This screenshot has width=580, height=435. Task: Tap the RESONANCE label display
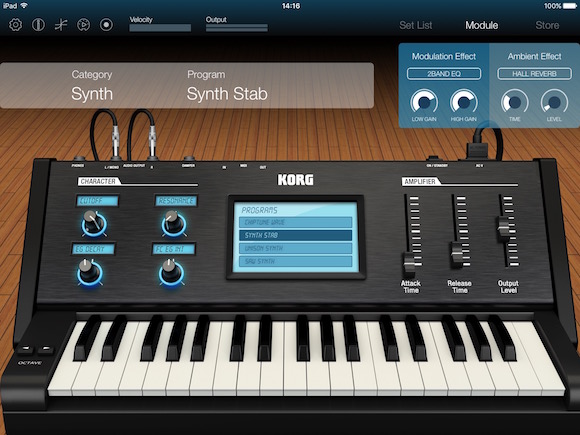tap(176, 201)
